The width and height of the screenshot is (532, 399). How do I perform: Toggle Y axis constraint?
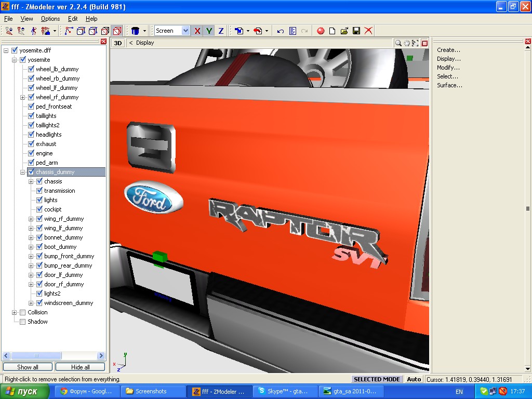pos(209,31)
